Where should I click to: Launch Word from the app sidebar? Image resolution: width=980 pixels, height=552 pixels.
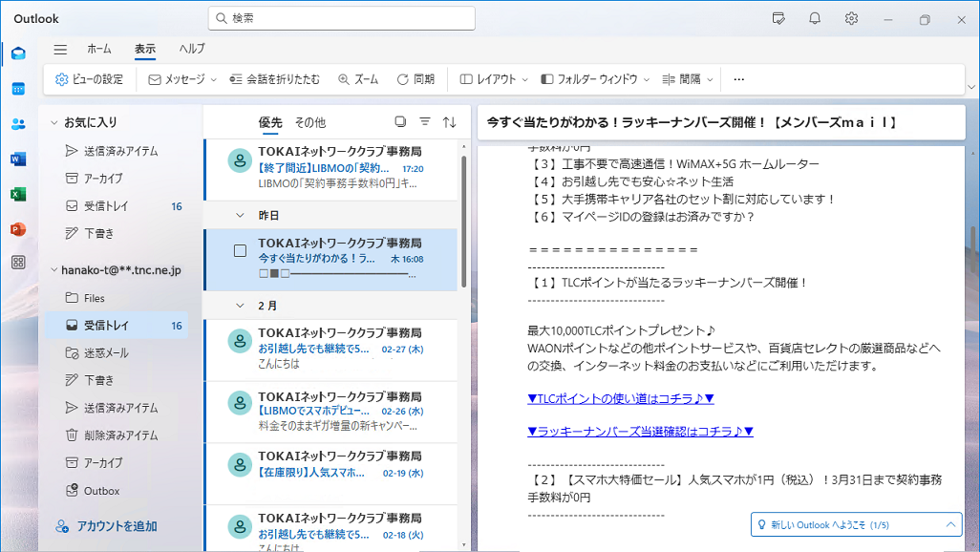point(18,159)
